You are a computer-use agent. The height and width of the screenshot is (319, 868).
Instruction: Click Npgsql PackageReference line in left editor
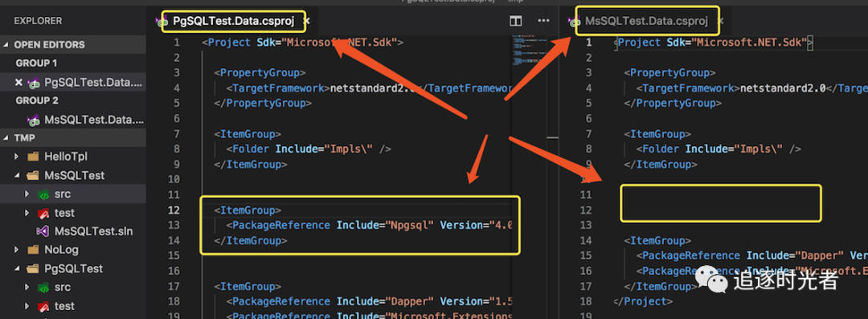(370, 226)
